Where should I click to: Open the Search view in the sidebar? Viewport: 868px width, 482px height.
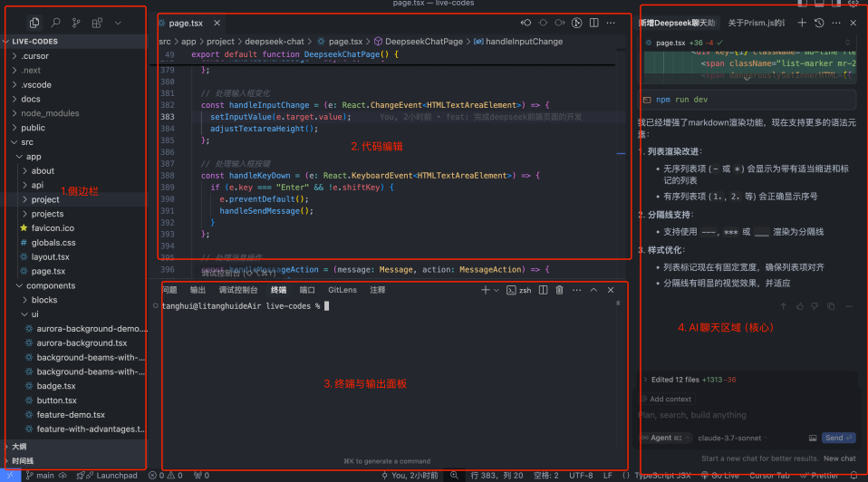click(56, 23)
